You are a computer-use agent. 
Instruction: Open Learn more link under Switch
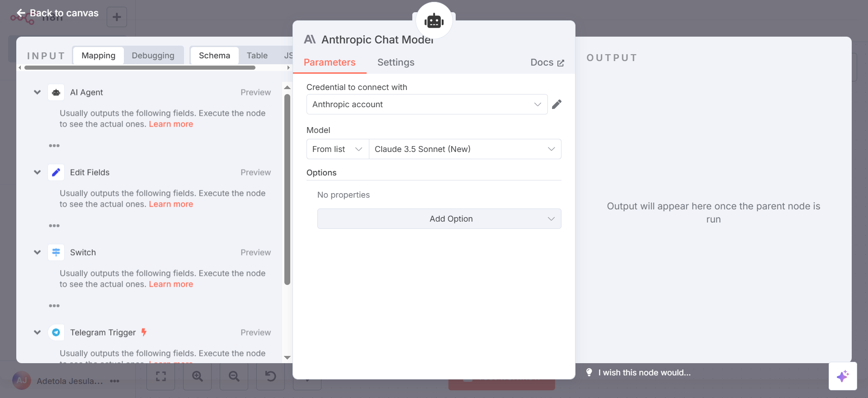click(x=171, y=284)
